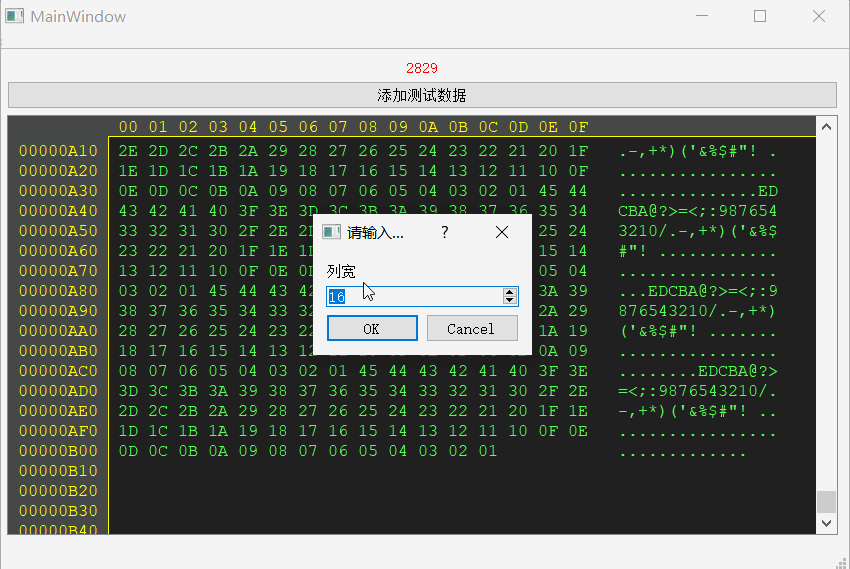Click column header 00
The width and height of the screenshot is (850, 569).
pos(128,127)
